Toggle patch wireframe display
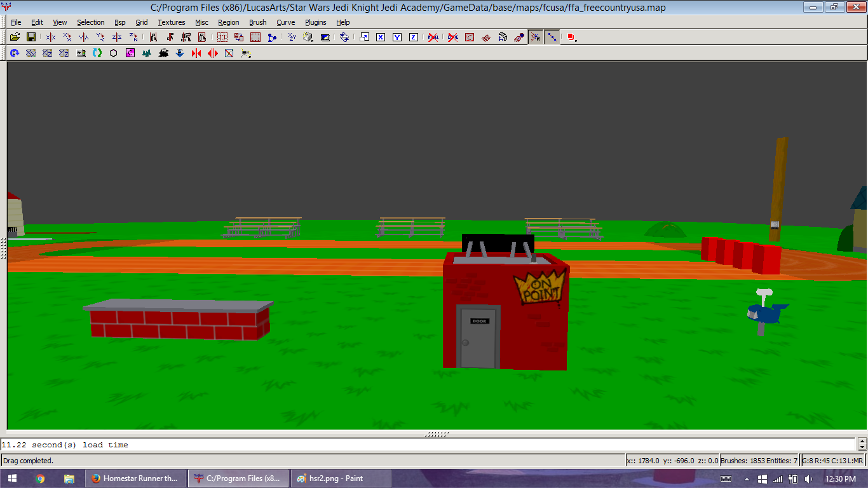The height and width of the screenshot is (488, 868). (x=486, y=37)
